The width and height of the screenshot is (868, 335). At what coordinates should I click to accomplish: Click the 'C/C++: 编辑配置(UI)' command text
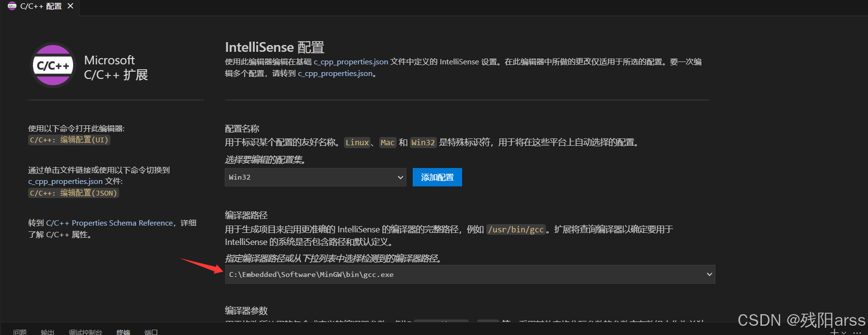[69, 140]
